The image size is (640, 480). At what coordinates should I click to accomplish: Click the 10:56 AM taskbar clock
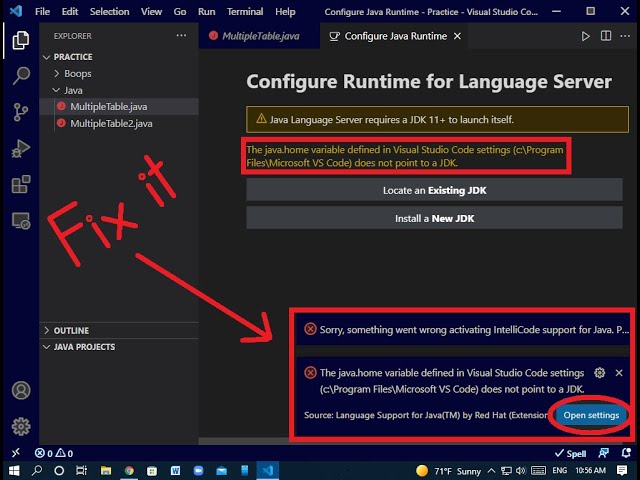coord(591,471)
